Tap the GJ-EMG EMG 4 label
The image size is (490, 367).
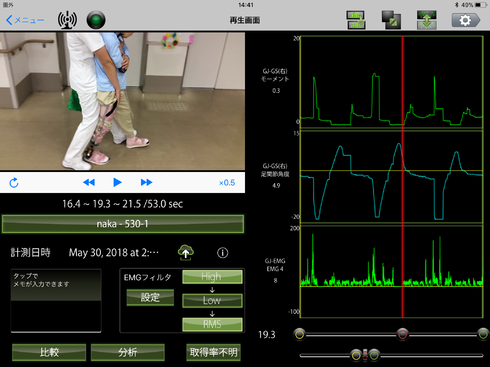(x=275, y=265)
